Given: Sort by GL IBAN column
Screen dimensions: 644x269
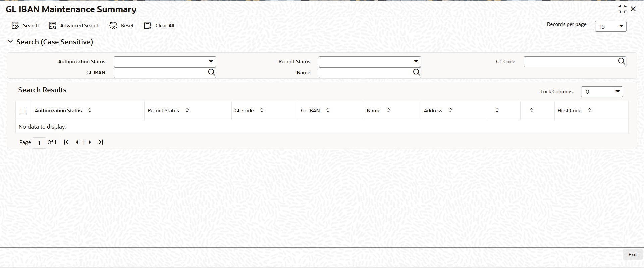Looking at the screenshot, I should click(328, 110).
